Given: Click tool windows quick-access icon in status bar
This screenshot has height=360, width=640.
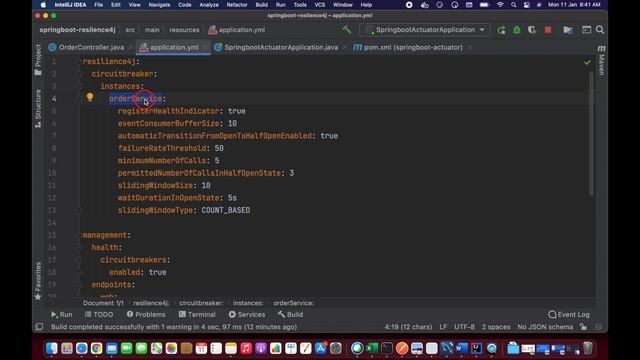Looking at the screenshot, I should 39,327.
